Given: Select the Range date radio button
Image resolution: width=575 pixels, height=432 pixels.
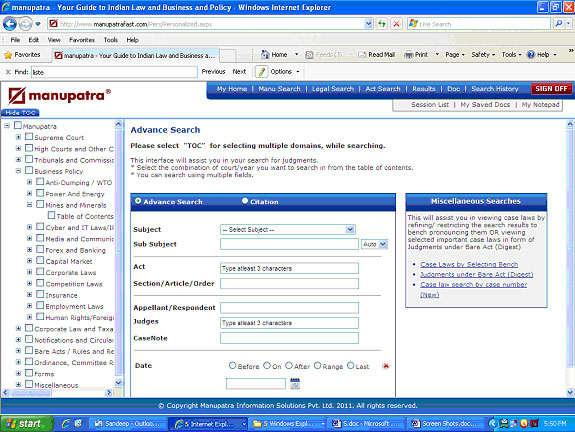Looking at the screenshot, I should [318, 365].
